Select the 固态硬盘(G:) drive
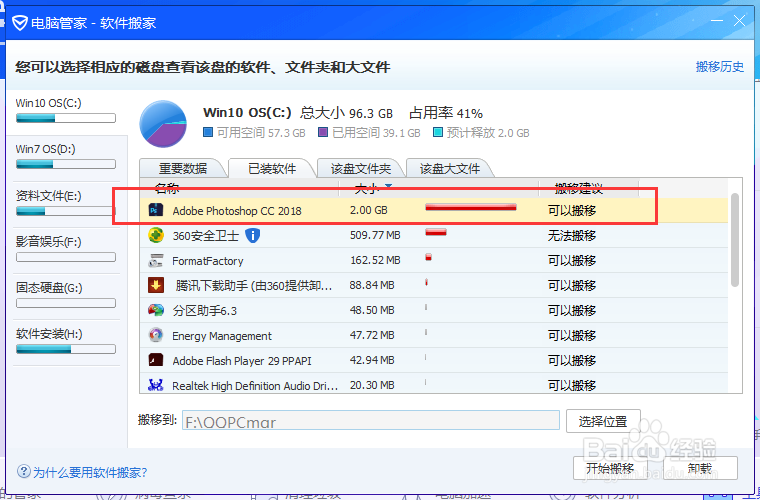 66,295
